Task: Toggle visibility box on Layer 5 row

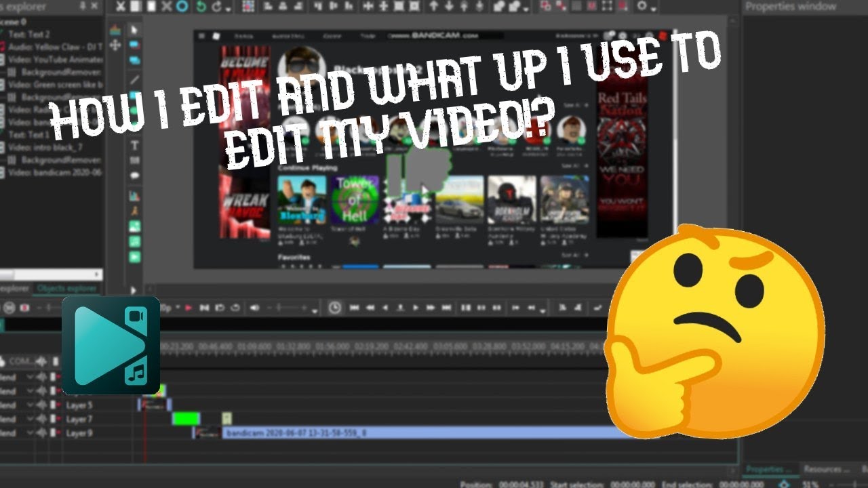Action: [52, 405]
